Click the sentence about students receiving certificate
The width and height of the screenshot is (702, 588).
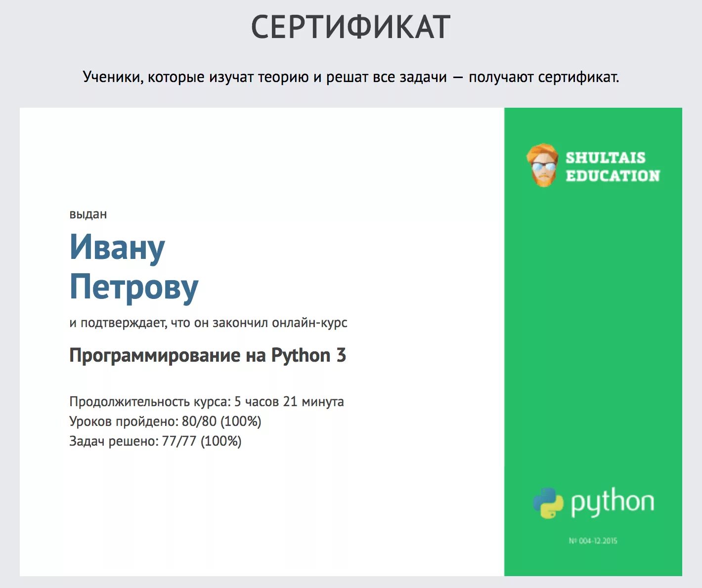tap(351, 77)
